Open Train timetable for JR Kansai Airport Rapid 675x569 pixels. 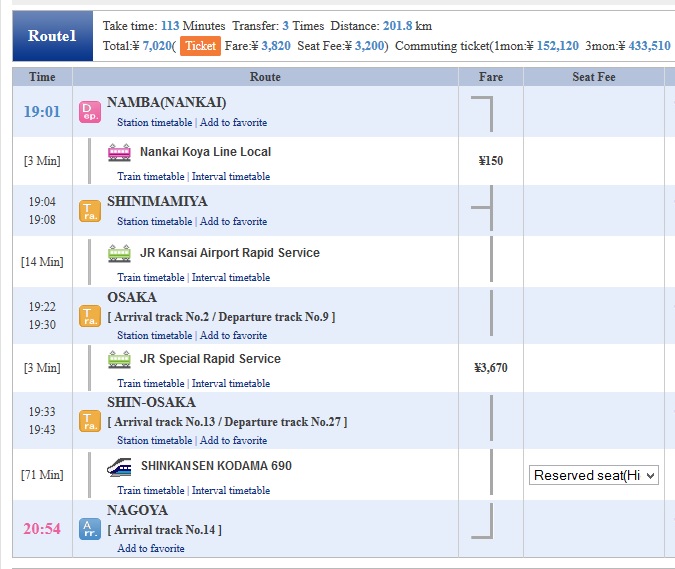click(151, 278)
